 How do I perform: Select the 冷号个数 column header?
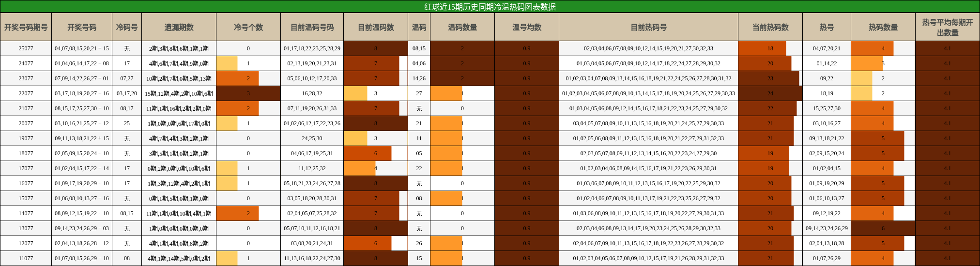click(248, 28)
